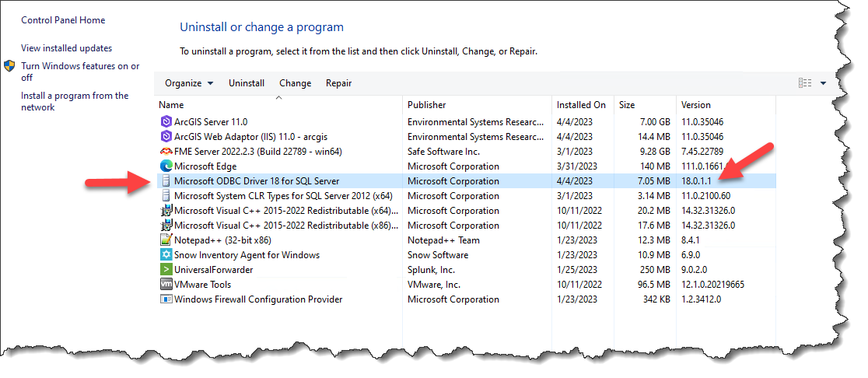This screenshot has height=378, width=868.
Task: Expand the view options dropdown arrow
Action: (823, 83)
